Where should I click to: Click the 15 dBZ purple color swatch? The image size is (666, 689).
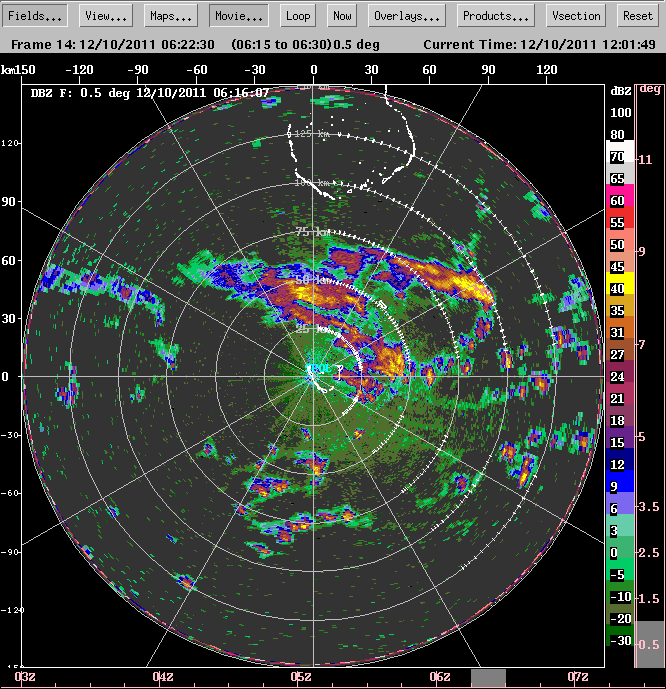[620, 437]
